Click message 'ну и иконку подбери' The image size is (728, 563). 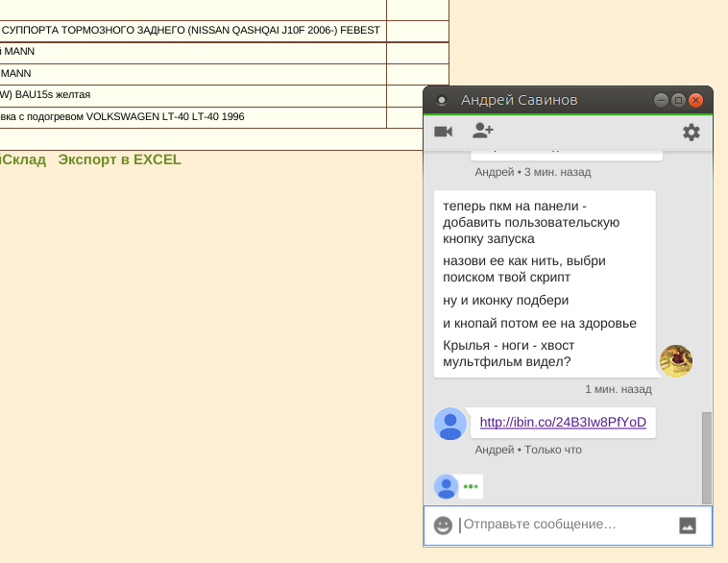(x=505, y=301)
